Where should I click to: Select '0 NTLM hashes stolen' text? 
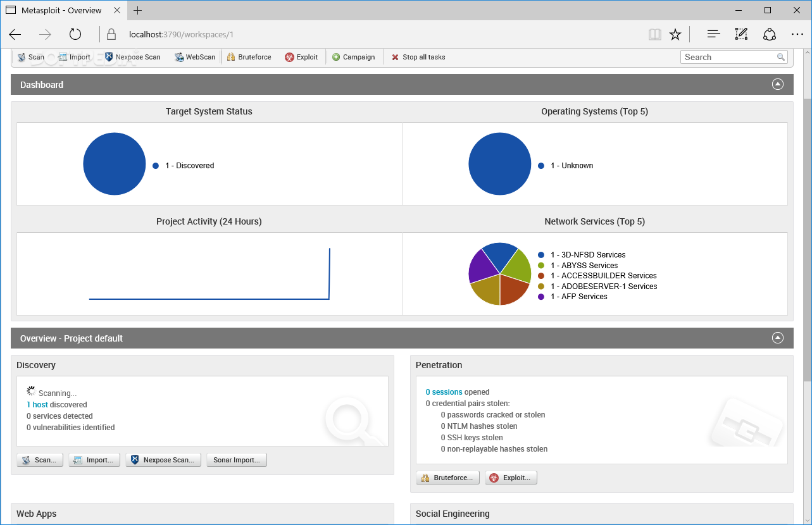[x=479, y=426]
